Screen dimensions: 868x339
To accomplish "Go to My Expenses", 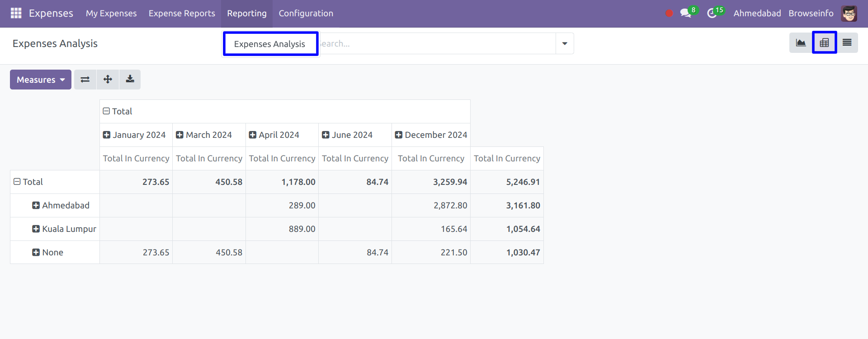I will pos(111,13).
